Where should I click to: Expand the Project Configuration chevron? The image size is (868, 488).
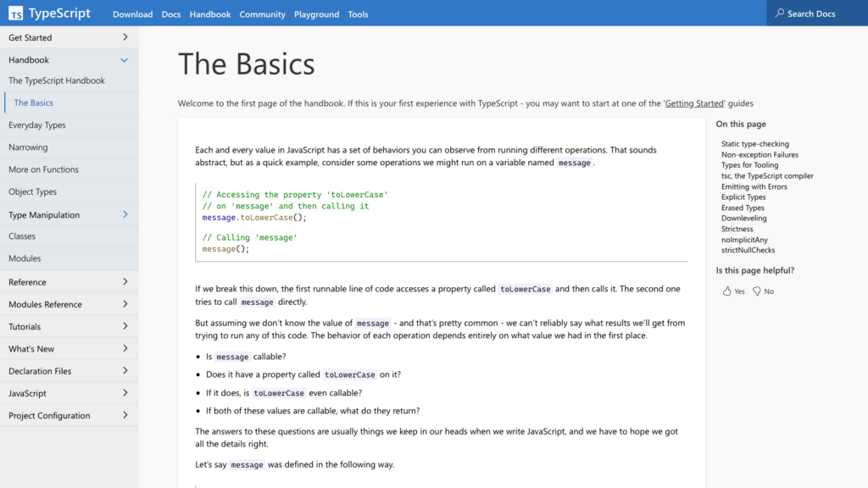[x=125, y=415]
